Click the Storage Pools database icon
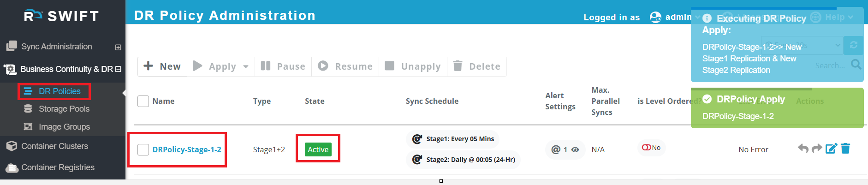The image size is (868, 185). [28, 109]
